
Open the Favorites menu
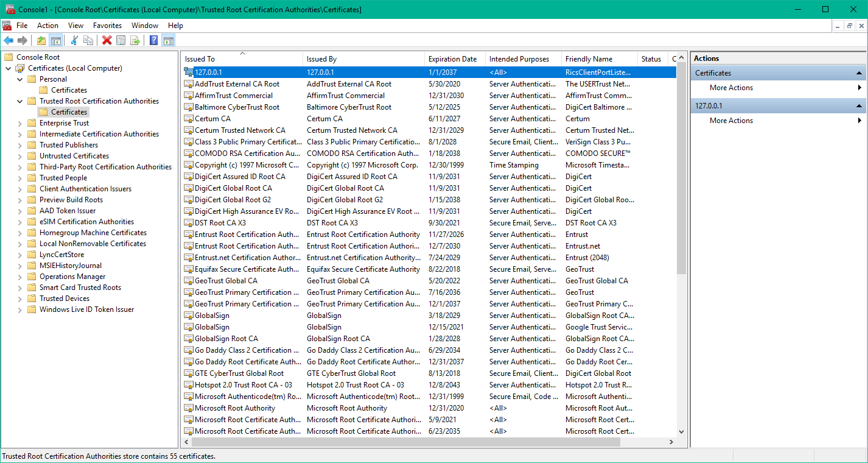coord(107,26)
